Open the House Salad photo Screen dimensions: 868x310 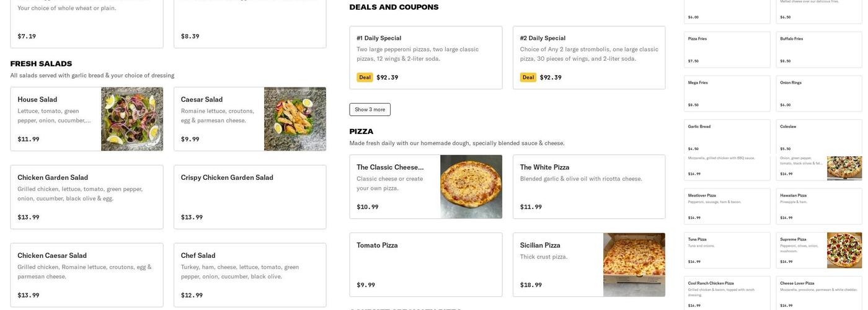132,119
